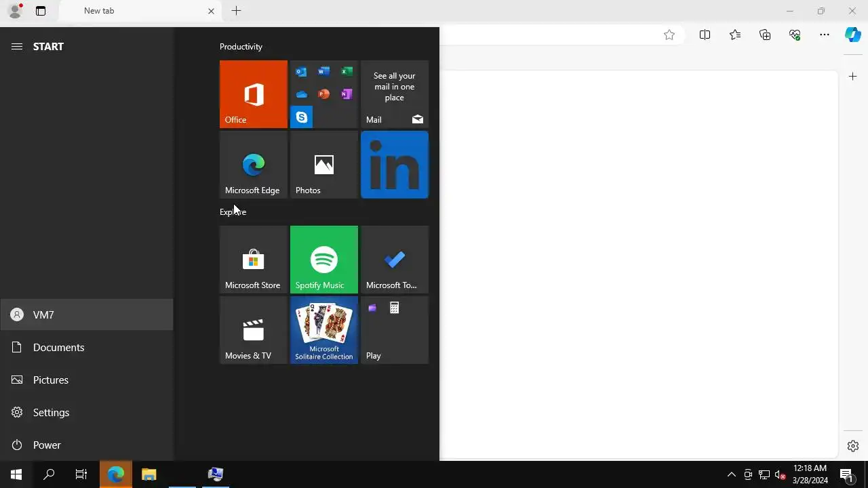Close the New tab tab
Image resolution: width=868 pixels, height=488 pixels.
click(x=211, y=11)
